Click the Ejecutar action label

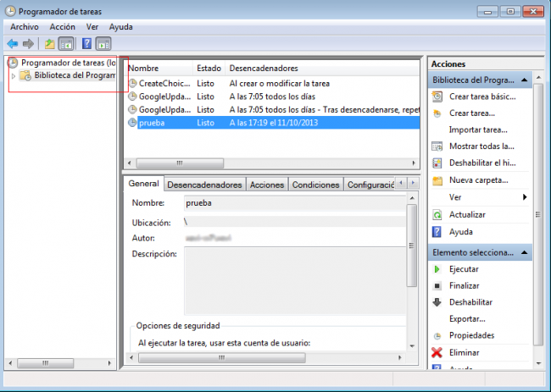(x=464, y=269)
